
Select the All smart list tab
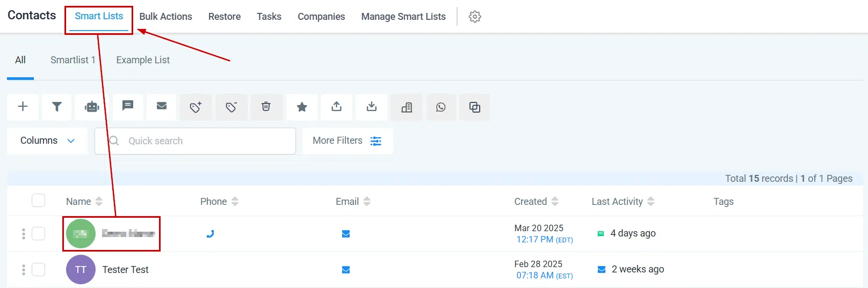click(20, 60)
